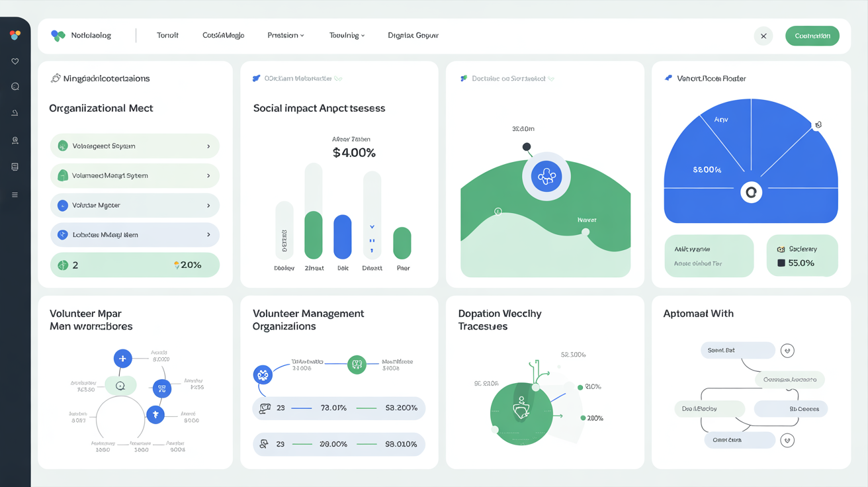Viewport: 868px width, 487px height.
Task: Click the blue bar in Social impact chart
Action: 342,237
